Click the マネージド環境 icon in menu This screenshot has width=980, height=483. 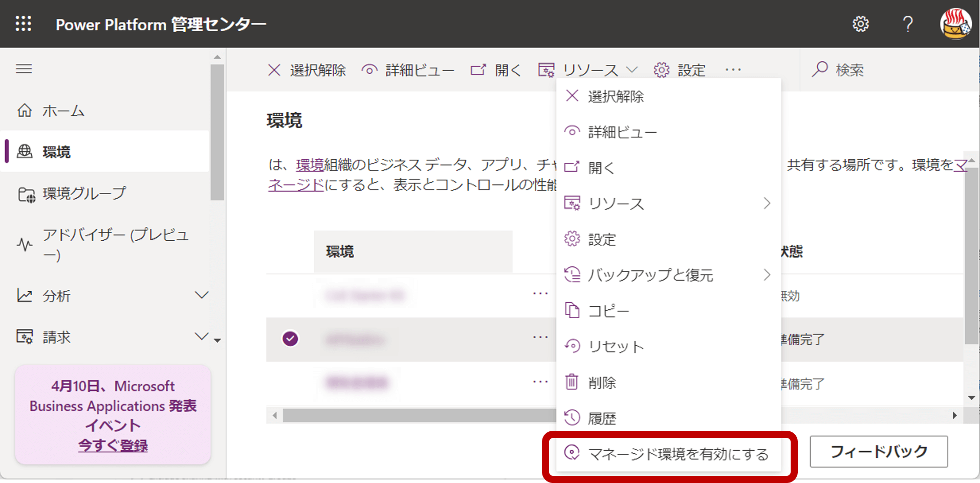[x=572, y=452]
